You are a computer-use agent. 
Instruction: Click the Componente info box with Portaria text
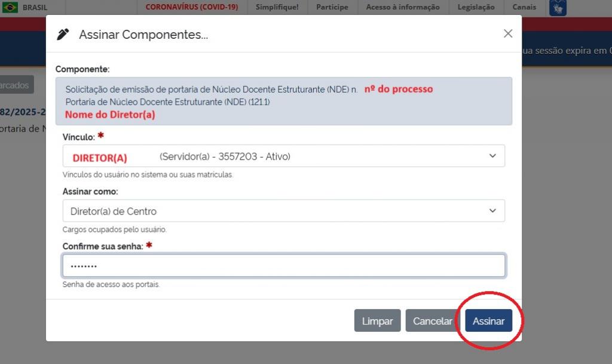coord(283,101)
